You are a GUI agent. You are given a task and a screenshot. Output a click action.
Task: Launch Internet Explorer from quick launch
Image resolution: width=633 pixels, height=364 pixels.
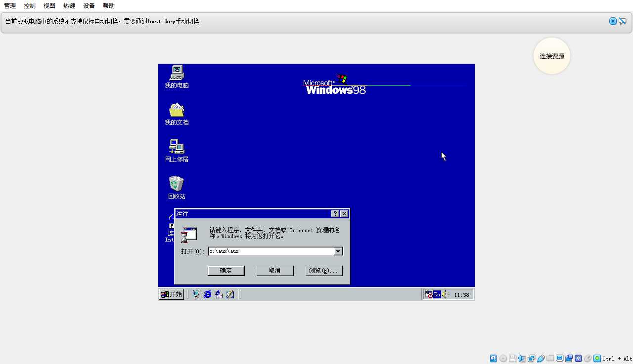(x=207, y=294)
